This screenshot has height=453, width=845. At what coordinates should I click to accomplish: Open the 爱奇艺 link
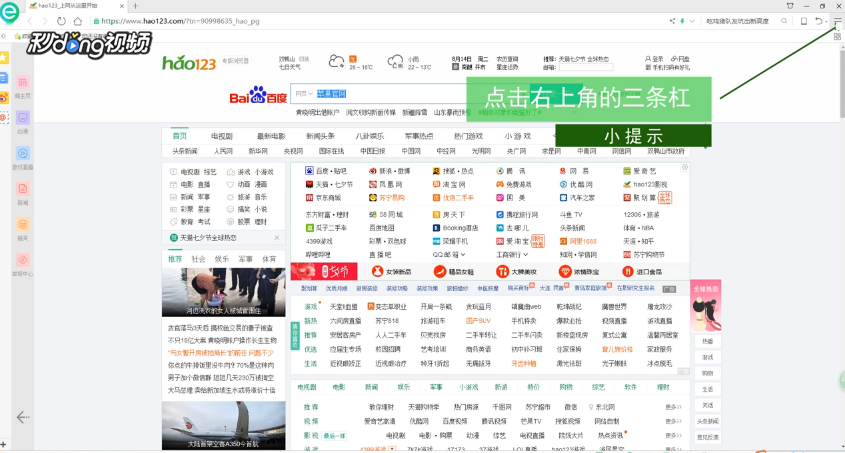coord(640,171)
